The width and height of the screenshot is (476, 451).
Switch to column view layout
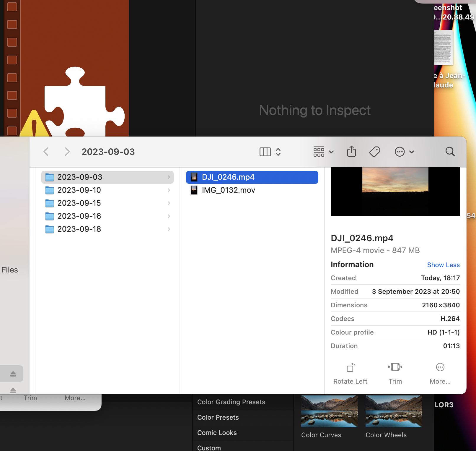click(x=265, y=152)
